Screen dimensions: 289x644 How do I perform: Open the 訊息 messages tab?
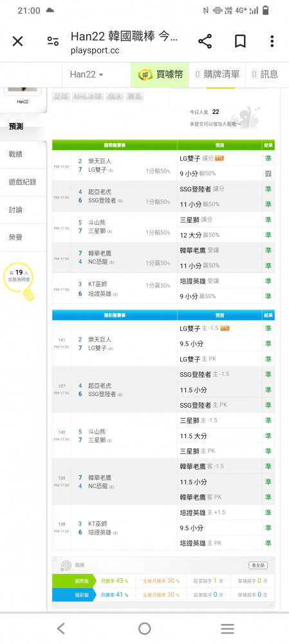[x=265, y=74]
